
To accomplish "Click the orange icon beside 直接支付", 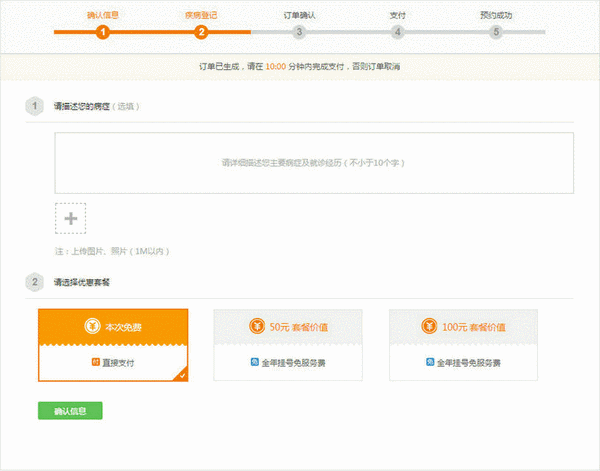I will tap(96, 362).
